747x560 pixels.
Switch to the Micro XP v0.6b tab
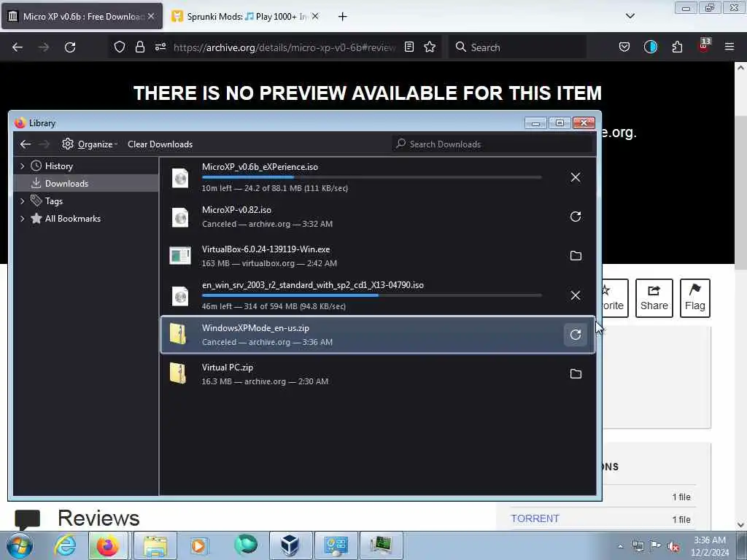82,16
